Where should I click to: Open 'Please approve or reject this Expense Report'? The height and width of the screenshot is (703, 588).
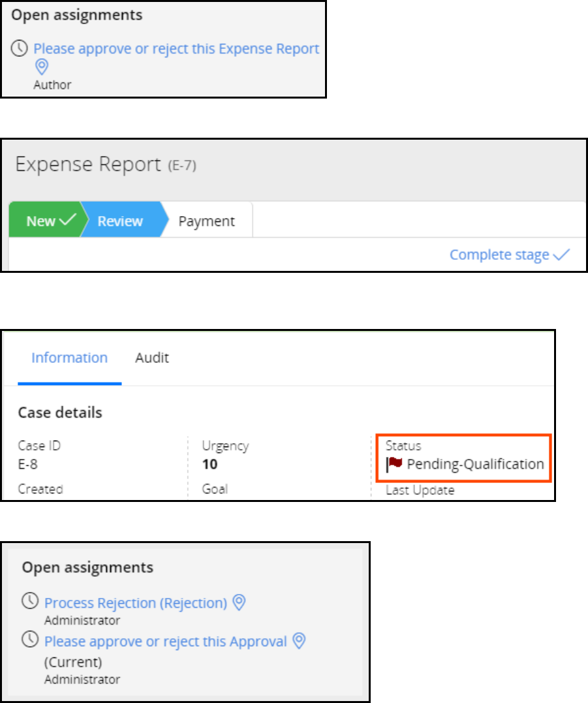[x=176, y=48]
